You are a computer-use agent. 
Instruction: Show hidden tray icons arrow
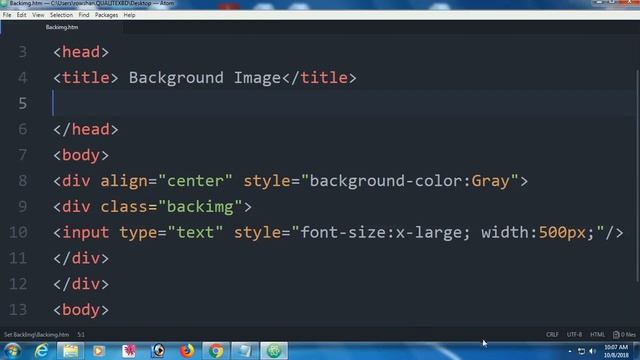point(570,351)
